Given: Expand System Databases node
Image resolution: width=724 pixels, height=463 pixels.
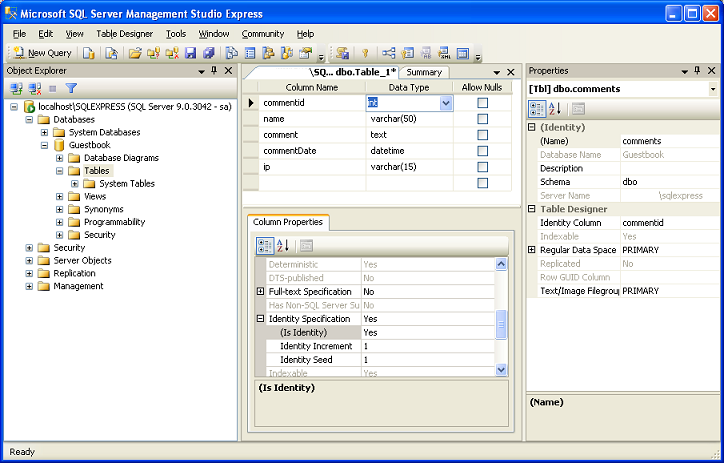Looking at the screenshot, I should (44, 132).
